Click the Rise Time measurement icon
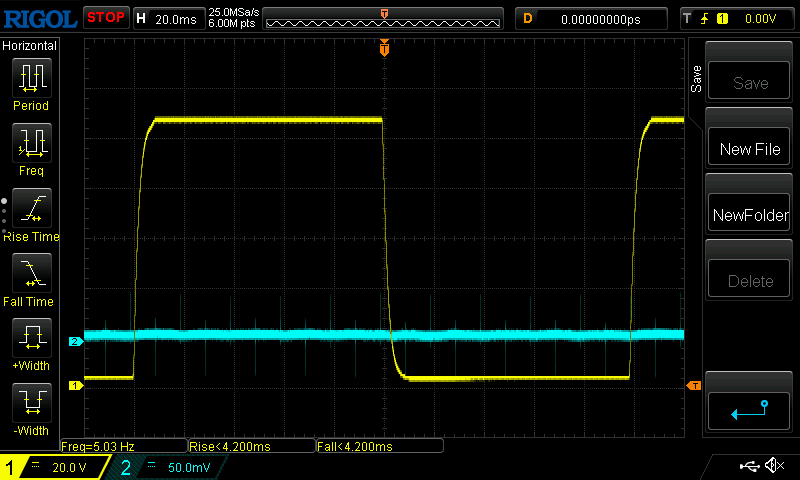The height and width of the screenshot is (480, 800). 31,208
